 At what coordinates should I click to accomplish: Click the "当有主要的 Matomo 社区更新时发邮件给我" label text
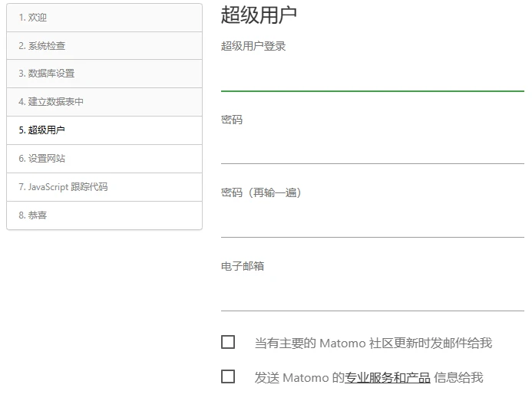click(373, 343)
